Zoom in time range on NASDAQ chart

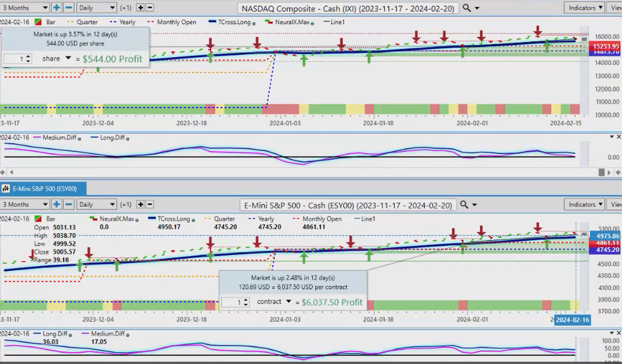click(56, 8)
